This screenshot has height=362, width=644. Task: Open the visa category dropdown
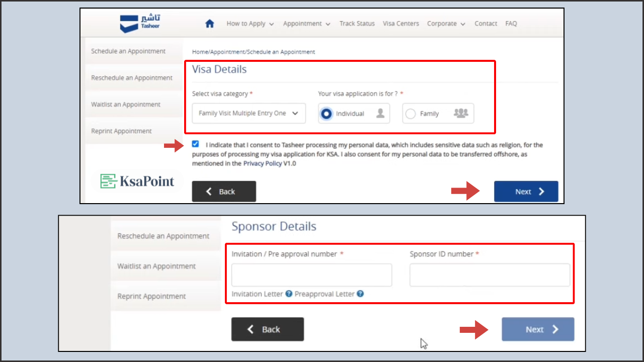pyautogui.click(x=249, y=113)
